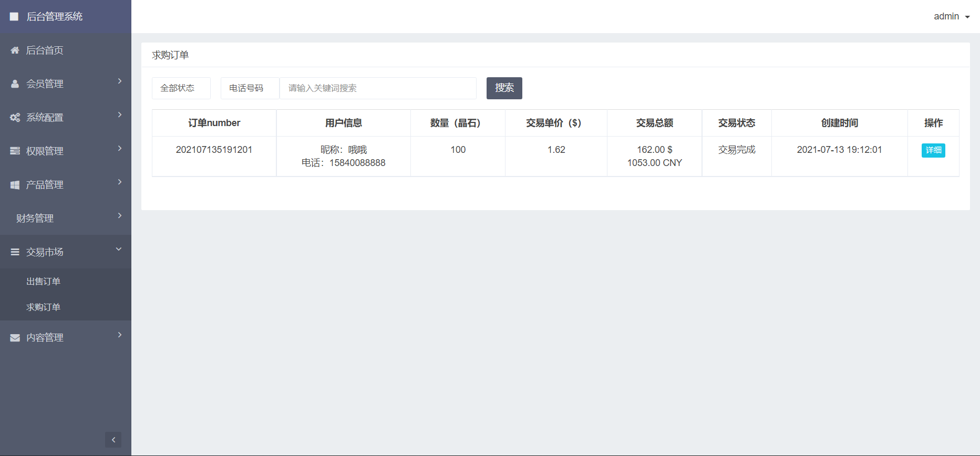Focus the 请输入关键词搜索 input field

click(378, 88)
